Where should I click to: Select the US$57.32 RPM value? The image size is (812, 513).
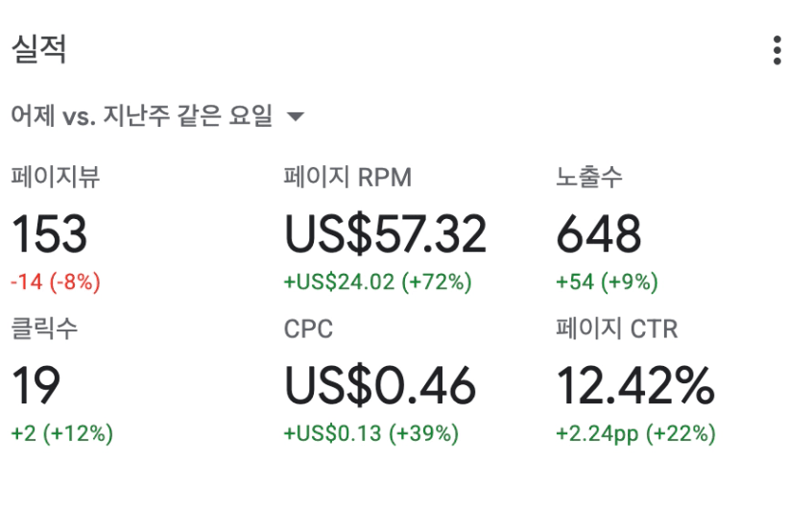click(385, 234)
